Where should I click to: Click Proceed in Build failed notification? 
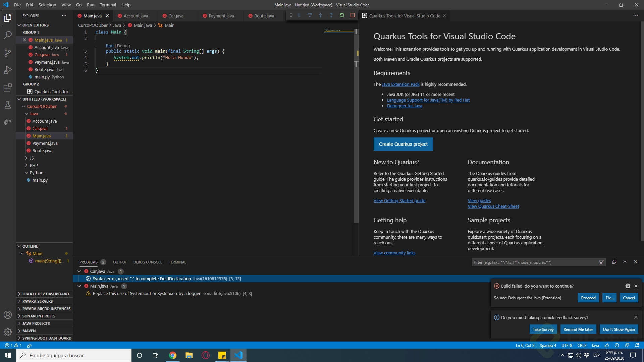click(x=588, y=298)
